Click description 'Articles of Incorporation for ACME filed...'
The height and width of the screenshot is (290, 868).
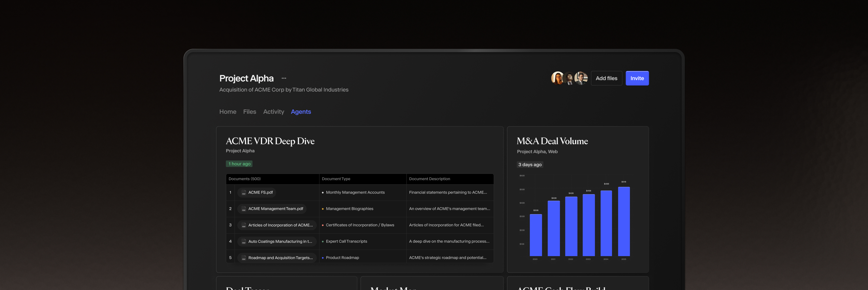(446, 225)
